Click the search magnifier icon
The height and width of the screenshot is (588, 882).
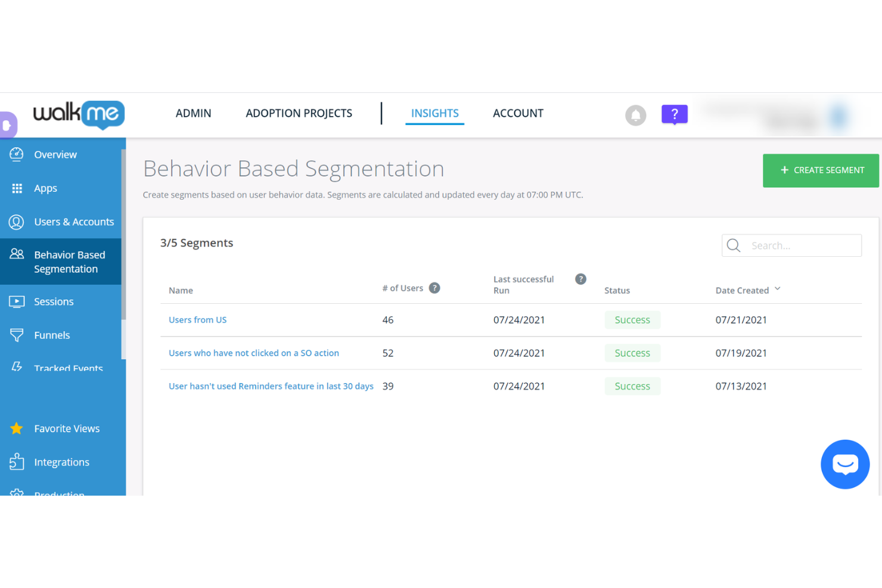click(x=734, y=245)
